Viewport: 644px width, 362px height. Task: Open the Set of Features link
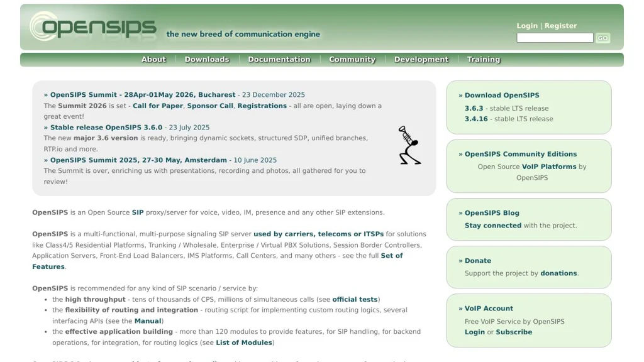[391, 256]
